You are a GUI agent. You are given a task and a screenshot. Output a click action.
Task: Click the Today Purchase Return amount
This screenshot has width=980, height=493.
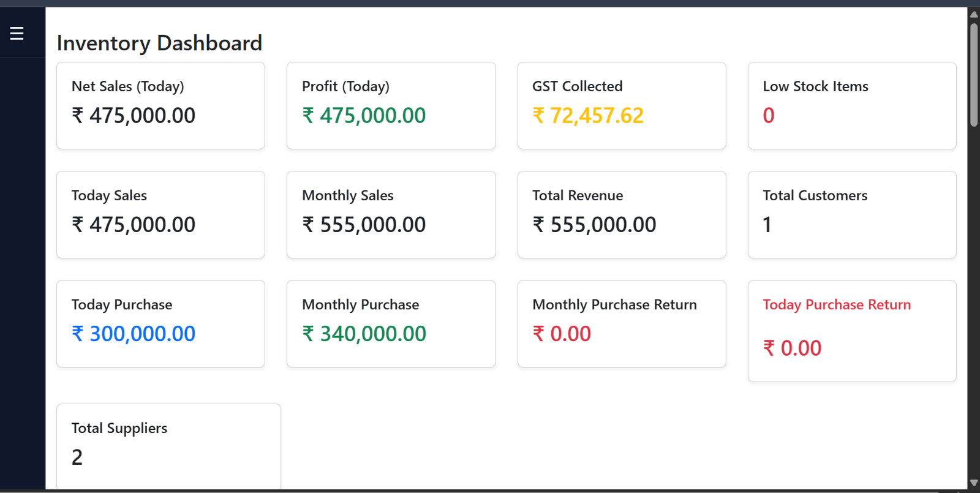(x=792, y=348)
